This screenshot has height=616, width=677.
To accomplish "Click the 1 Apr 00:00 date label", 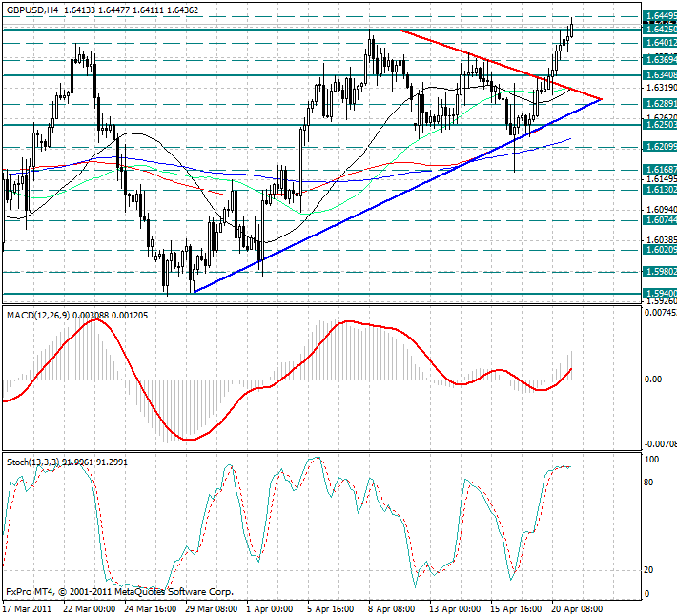I will pos(270,609).
